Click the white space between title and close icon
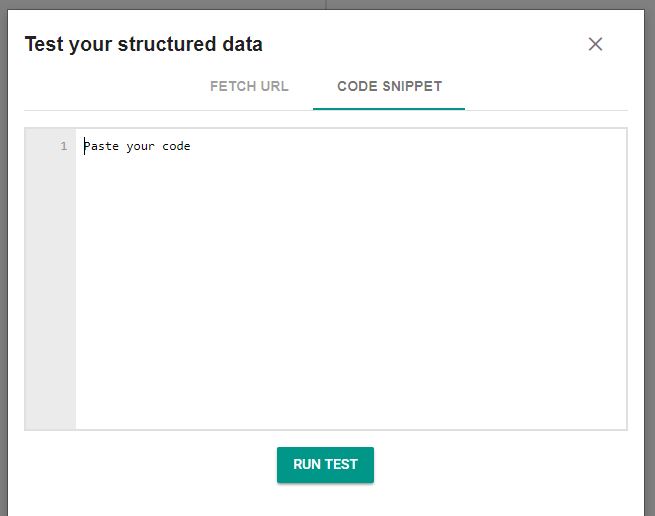 424,44
